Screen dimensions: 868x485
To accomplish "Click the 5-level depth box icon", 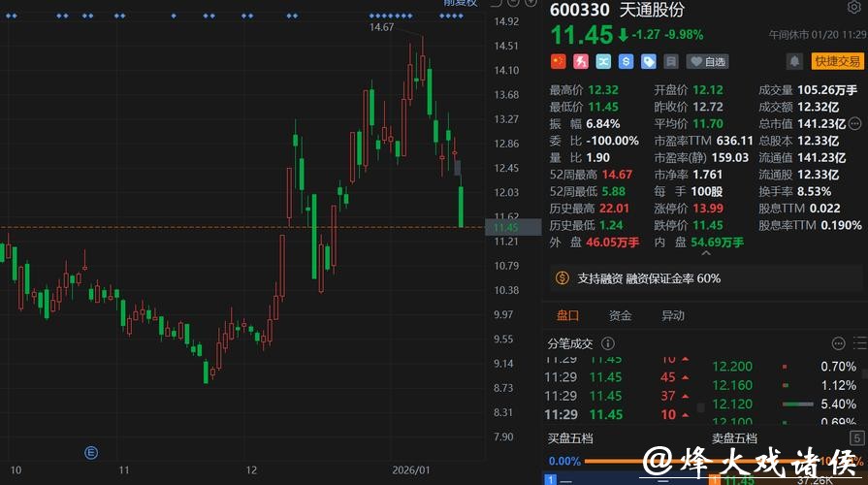I will point(856,437).
